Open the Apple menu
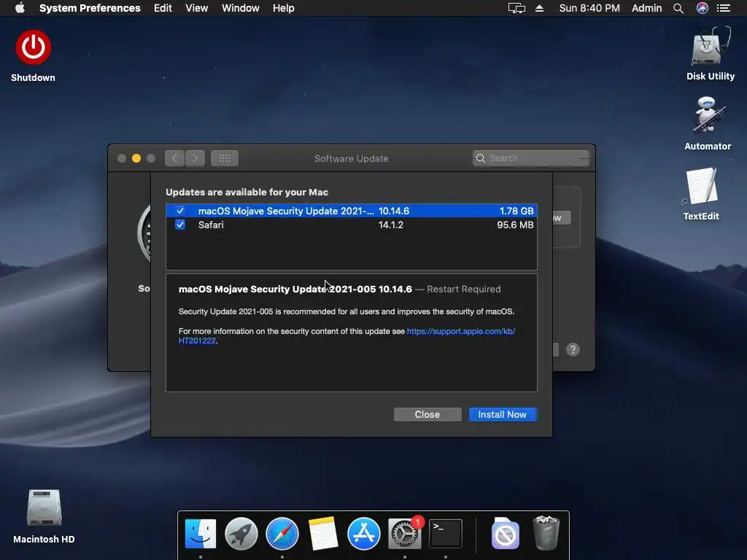The image size is (747, 560). (20, 8)
